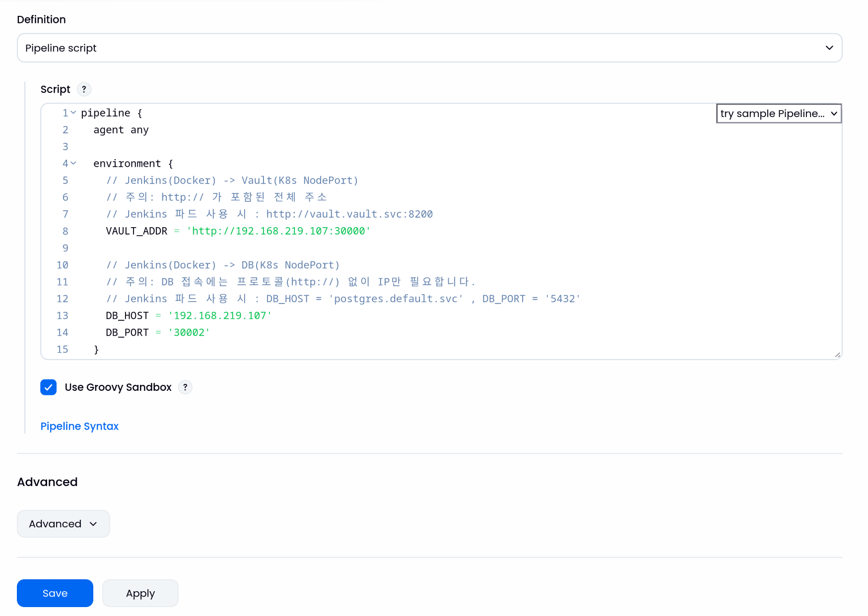Place cursor in the VAULT_ADDR line
This screenshot has width=868, height=616.
click(238, 231)
